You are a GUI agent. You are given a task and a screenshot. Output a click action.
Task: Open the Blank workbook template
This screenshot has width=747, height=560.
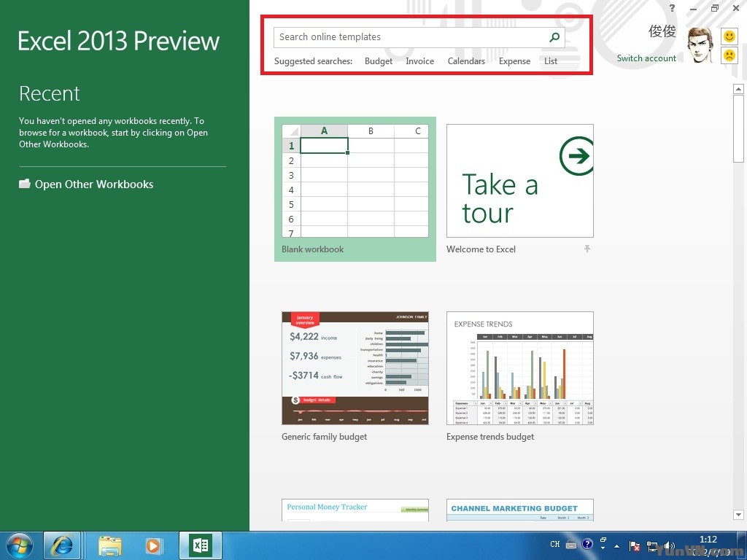coord(355,189)
